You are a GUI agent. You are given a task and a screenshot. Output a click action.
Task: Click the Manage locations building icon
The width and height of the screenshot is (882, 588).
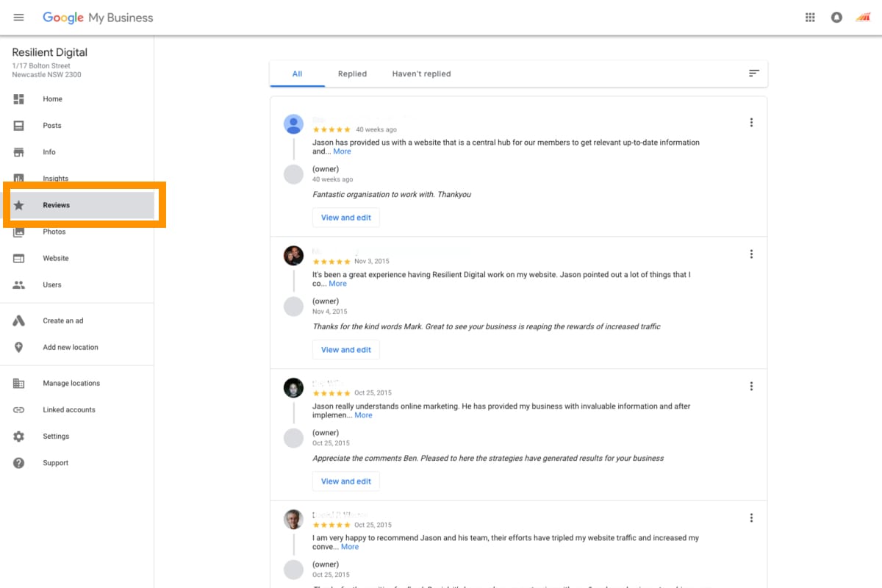coord(19,384)
